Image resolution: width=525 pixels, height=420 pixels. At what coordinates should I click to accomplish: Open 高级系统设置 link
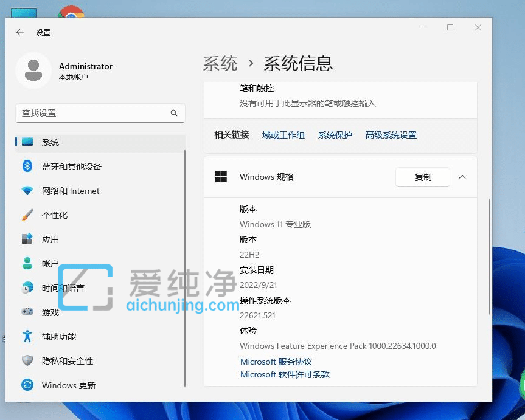tap(391, 134)
